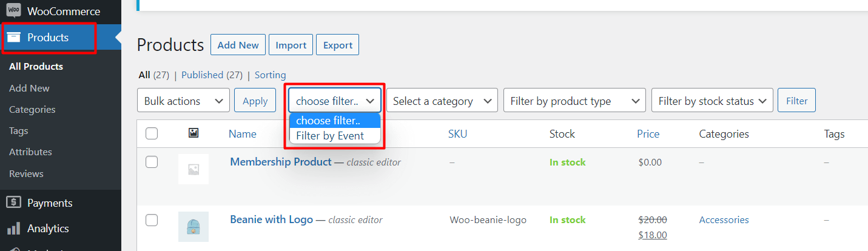Click the Membership Product placeholder thumbnail
Screen dimensions: 868x251
193,169
